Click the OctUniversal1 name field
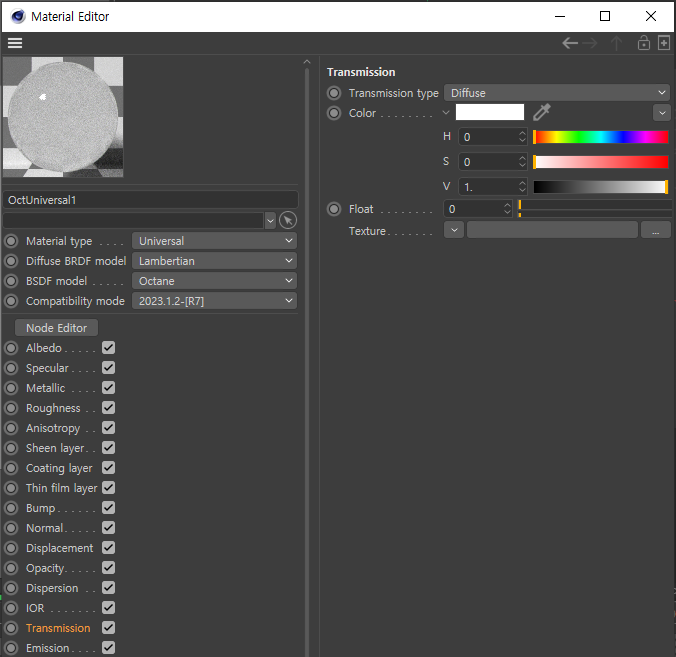The height and width of the screenshot is (657, 676). 150,200
